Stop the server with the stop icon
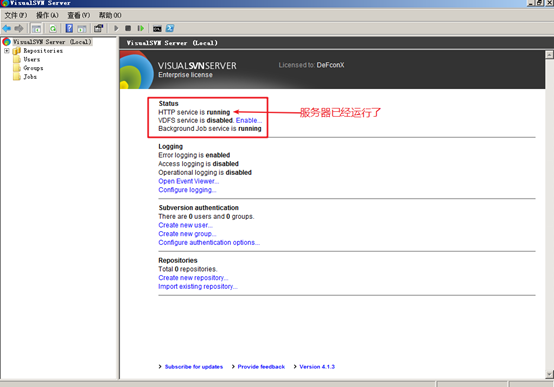The height and width of the screenshot is (387, 554). (x=128, y=28)
